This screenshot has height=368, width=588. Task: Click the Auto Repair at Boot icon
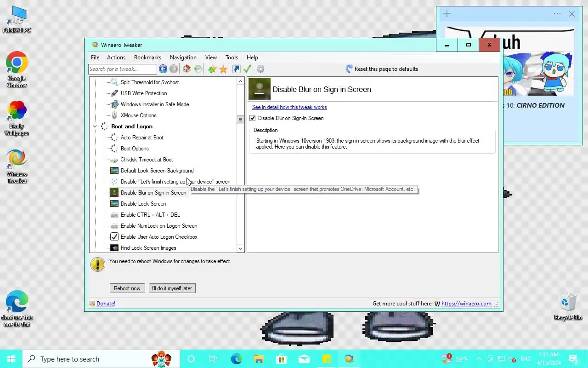click(x=114, y=138)
